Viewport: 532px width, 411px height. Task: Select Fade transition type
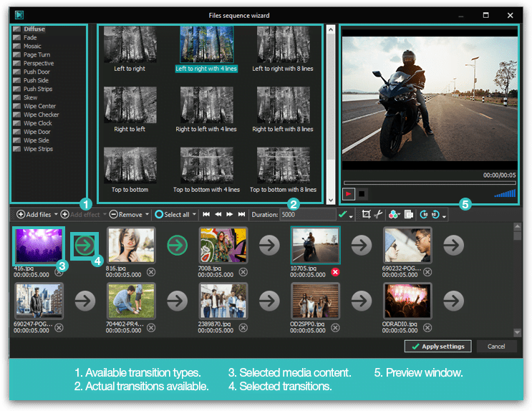[x=30, y=37]
